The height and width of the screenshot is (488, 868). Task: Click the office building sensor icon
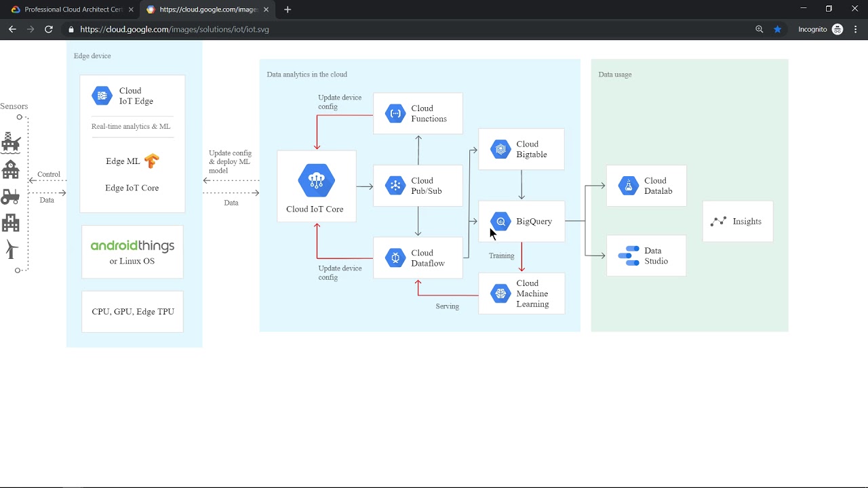[x=10, y=222]
